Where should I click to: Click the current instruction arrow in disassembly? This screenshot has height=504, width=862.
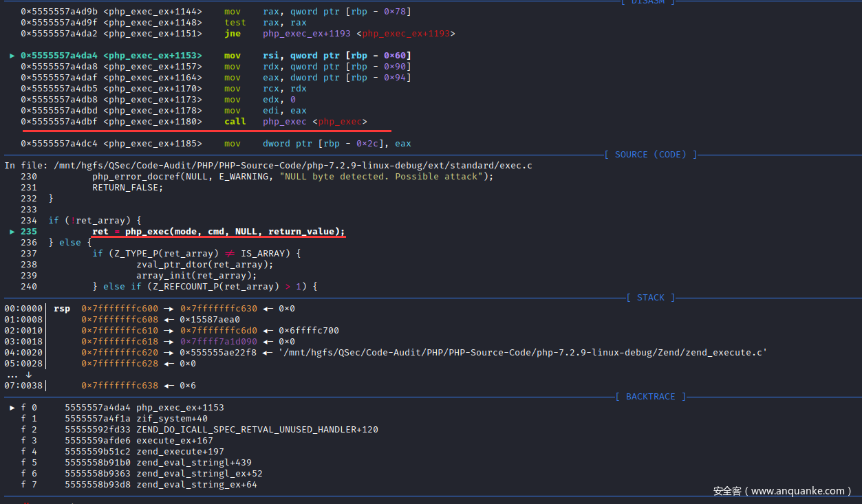[x=12, y=56]
